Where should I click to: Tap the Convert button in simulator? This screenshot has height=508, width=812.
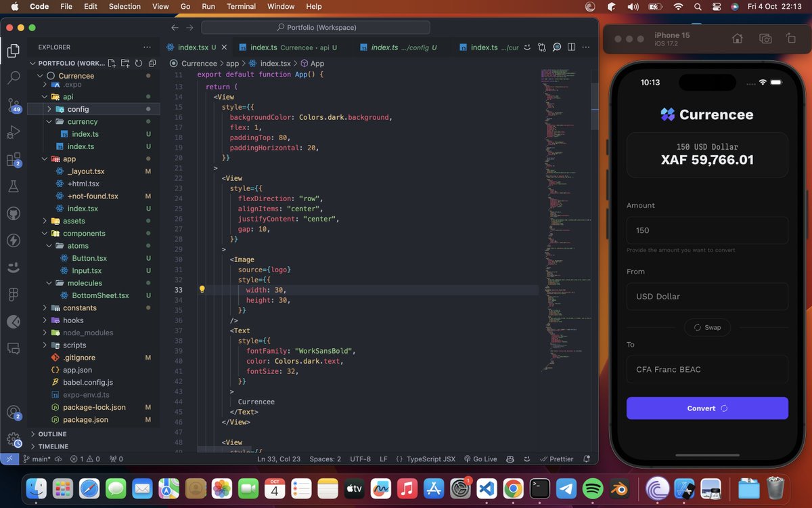click(x=707, y=408)
